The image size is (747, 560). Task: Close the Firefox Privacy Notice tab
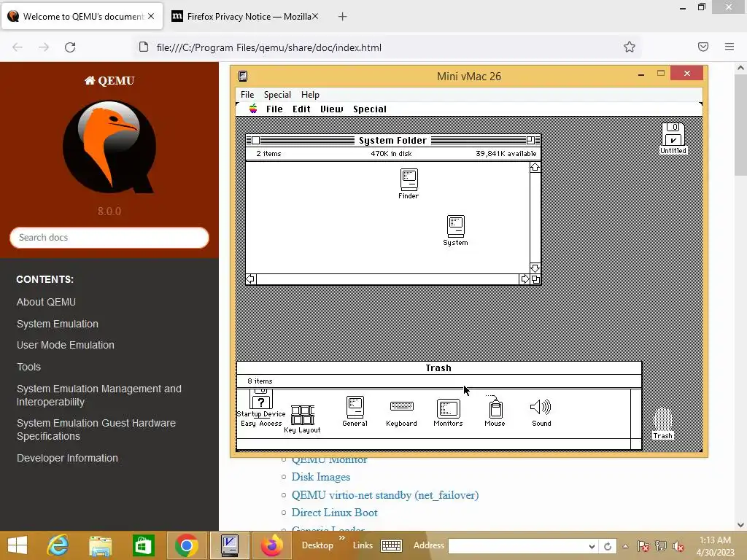click(315, 17)
